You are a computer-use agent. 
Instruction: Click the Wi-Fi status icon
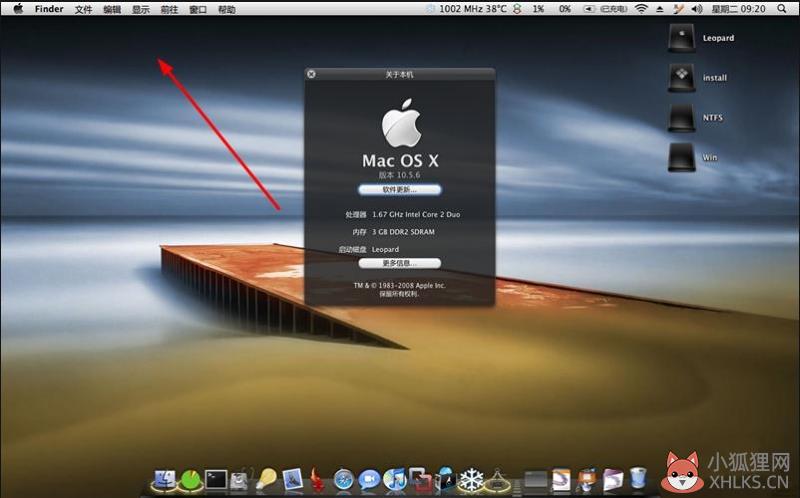click(x=641, y=9)
